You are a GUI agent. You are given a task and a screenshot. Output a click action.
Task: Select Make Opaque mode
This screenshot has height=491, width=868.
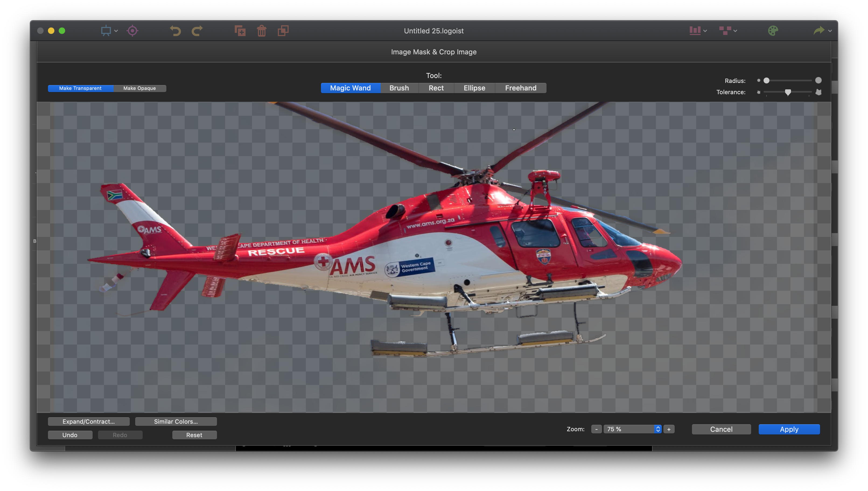[140, 88]
